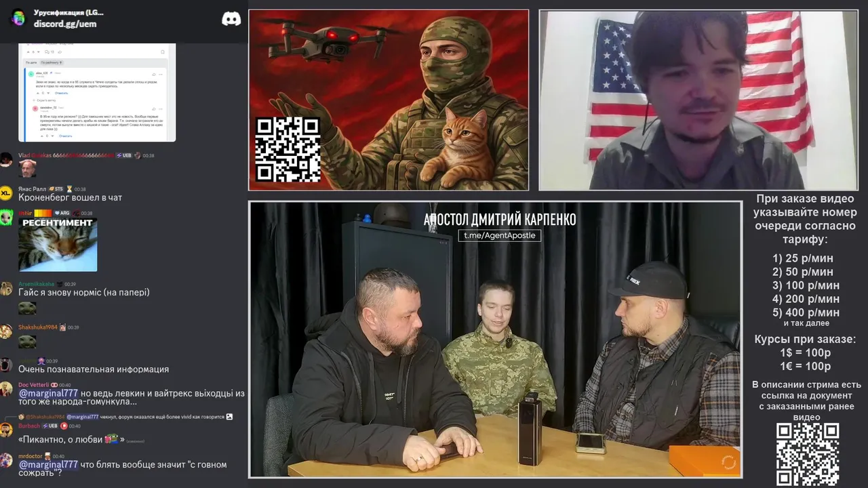This screenshot has height=488, width=868.
Task: Click Vlad's user avatar
Action: tap(6, 160)
